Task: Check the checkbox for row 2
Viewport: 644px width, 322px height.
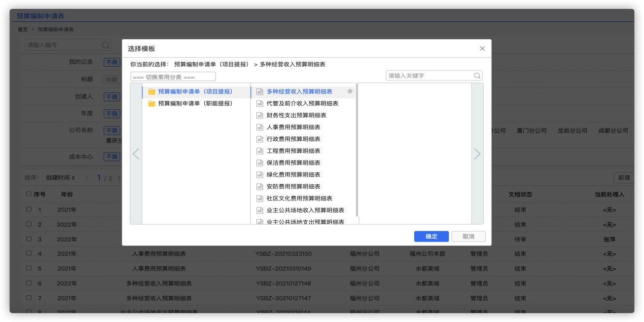Action: click(29, 224)
